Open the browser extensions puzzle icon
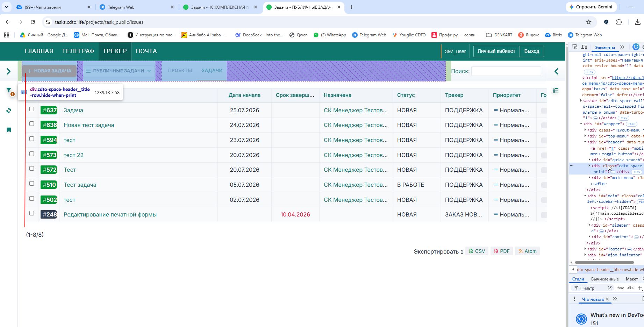644x327 pixels. [619, 22]
